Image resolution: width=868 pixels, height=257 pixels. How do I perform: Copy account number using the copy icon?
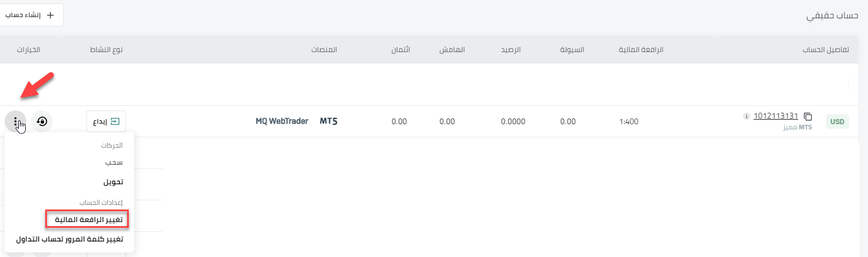point(808,116)
